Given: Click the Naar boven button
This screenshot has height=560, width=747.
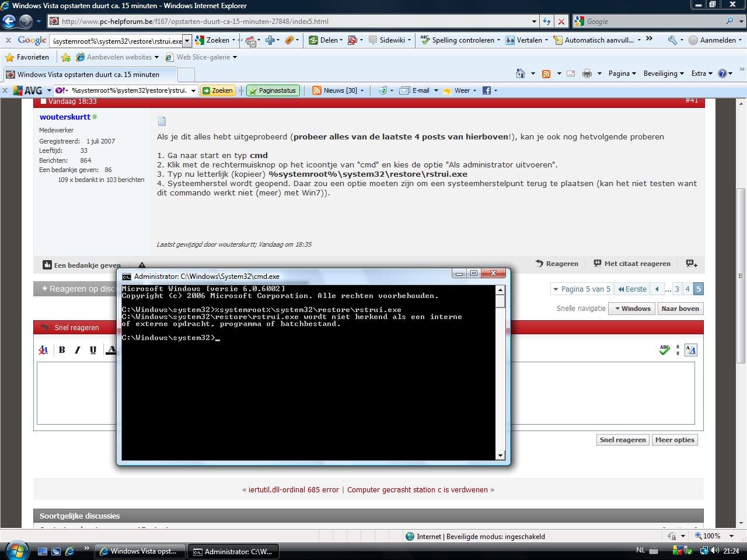Looking at the screenshot, I should pyautogui.click(x=680, y=309).
